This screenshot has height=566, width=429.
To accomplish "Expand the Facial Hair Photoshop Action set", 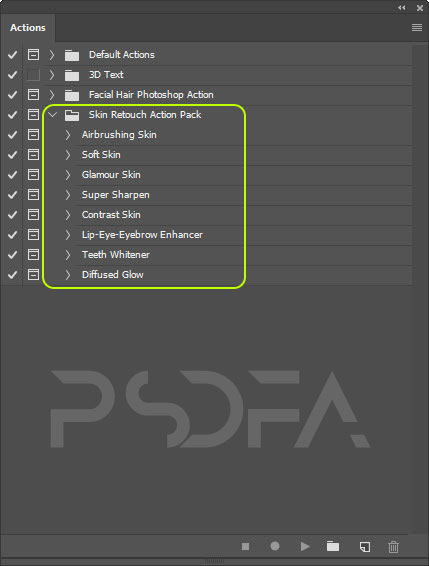I will [52, 95].
